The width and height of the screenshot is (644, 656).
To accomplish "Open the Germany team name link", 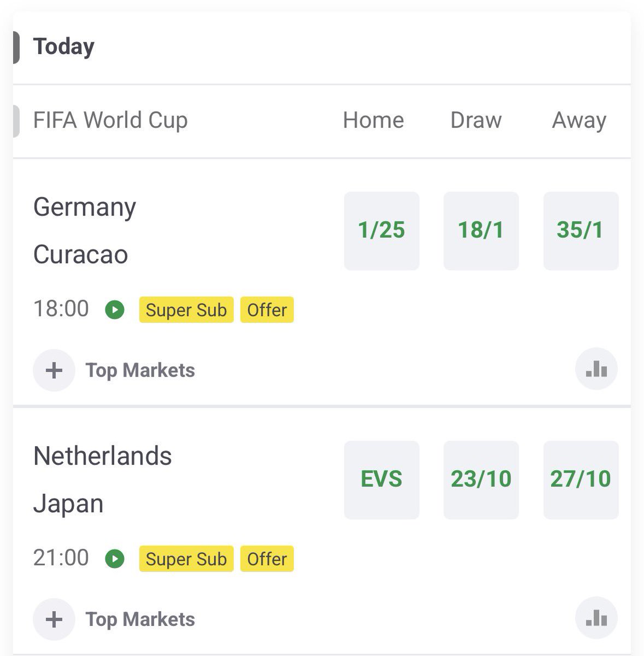I will coord(85,208).
